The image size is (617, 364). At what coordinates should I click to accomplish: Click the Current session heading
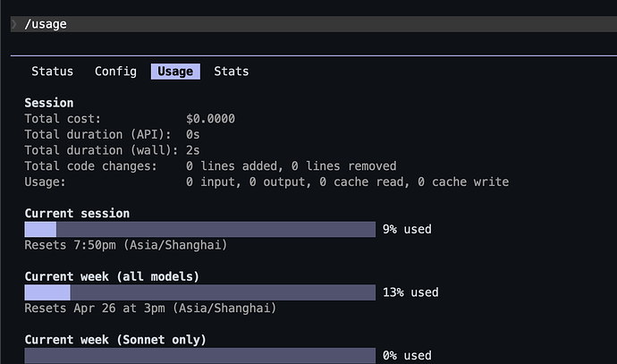pos(77,213)
